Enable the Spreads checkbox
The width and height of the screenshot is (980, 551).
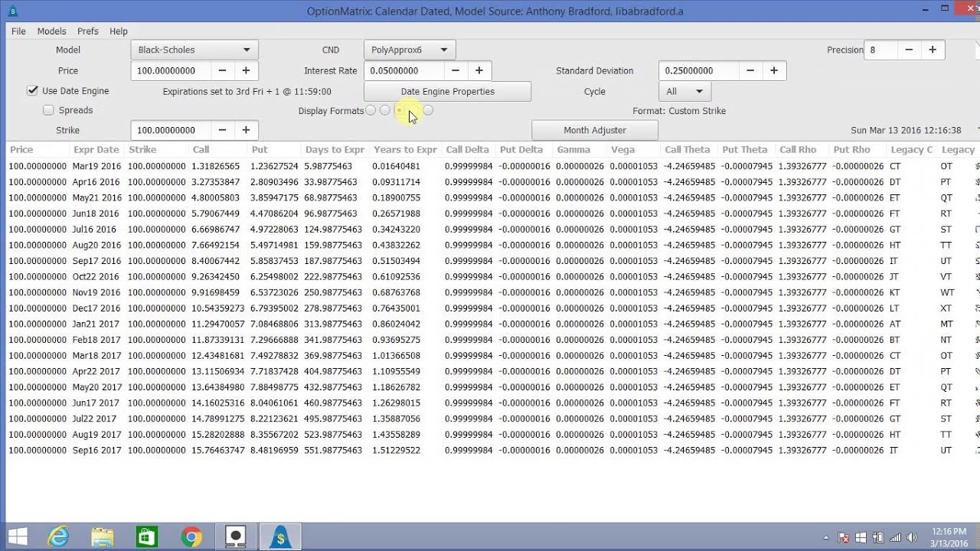tap(48, 110)
